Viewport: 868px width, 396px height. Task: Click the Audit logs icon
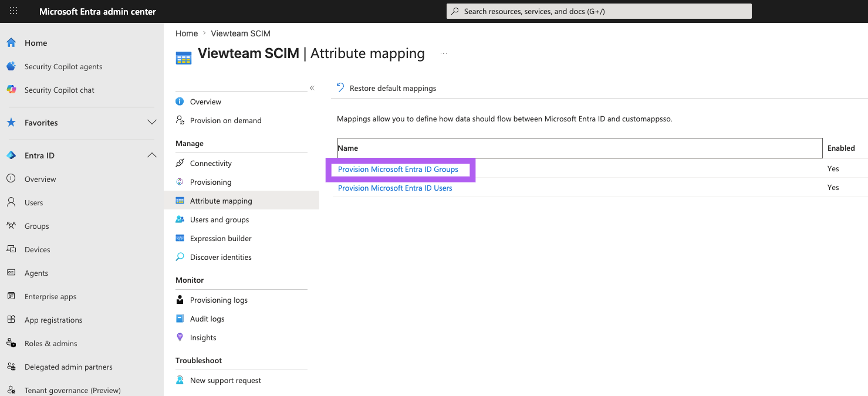(180, 319)
